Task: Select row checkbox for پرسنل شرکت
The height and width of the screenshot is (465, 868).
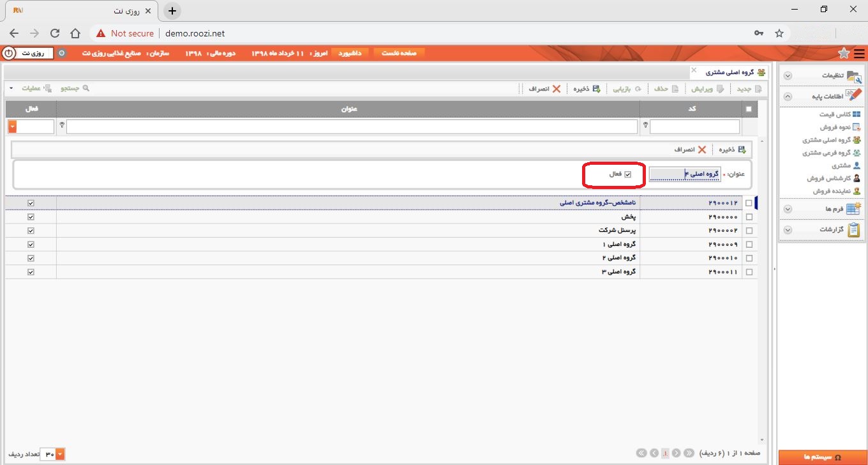Action: (x=749, y=231)
